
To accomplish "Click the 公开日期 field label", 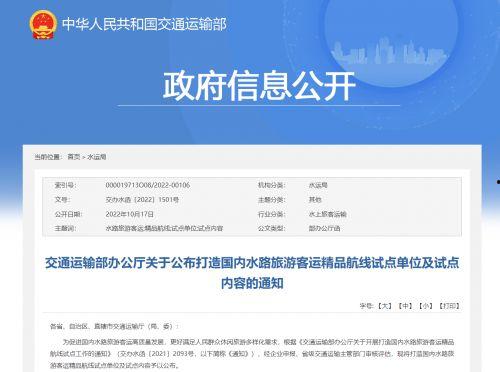I will tap(69, 214).
